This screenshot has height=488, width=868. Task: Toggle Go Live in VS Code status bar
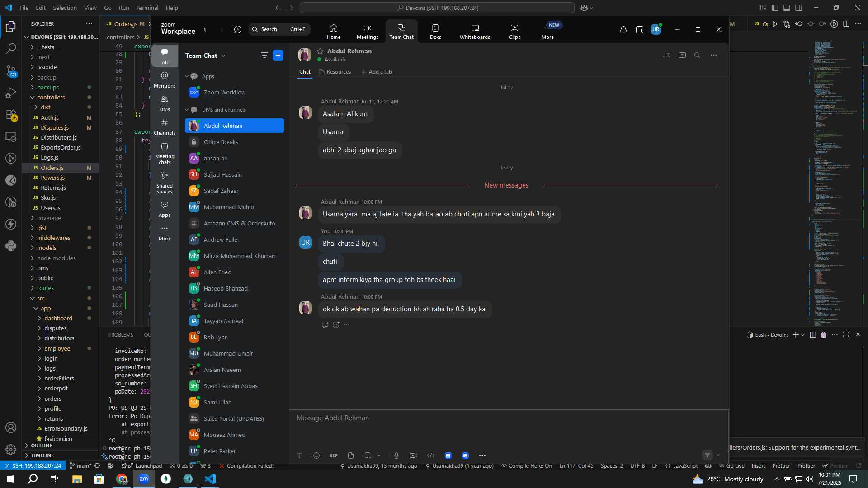point(732,466)
